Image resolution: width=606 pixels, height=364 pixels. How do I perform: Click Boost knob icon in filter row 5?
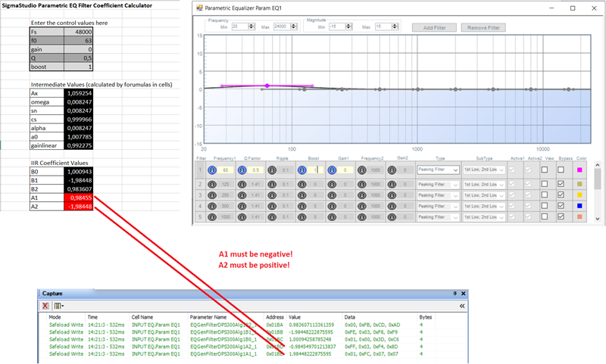coord(301,217)
